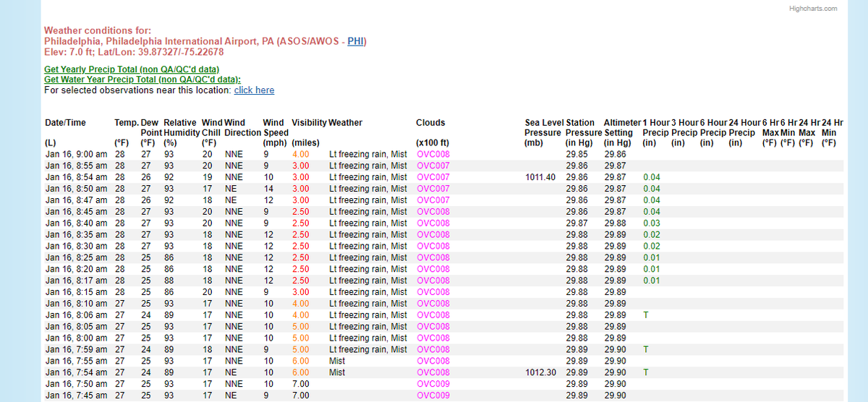Click Get Water Year Precip Total link

(142, 80)
